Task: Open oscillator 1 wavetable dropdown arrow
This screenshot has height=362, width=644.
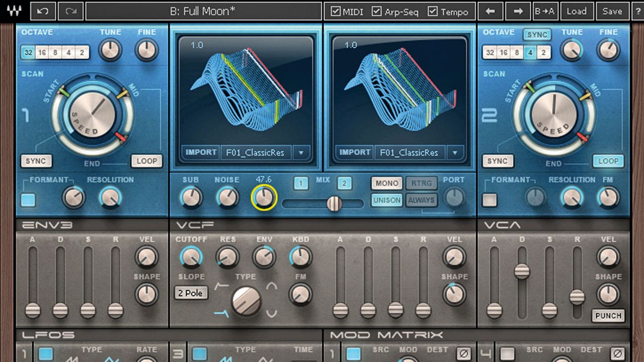Action: point(301,152)
